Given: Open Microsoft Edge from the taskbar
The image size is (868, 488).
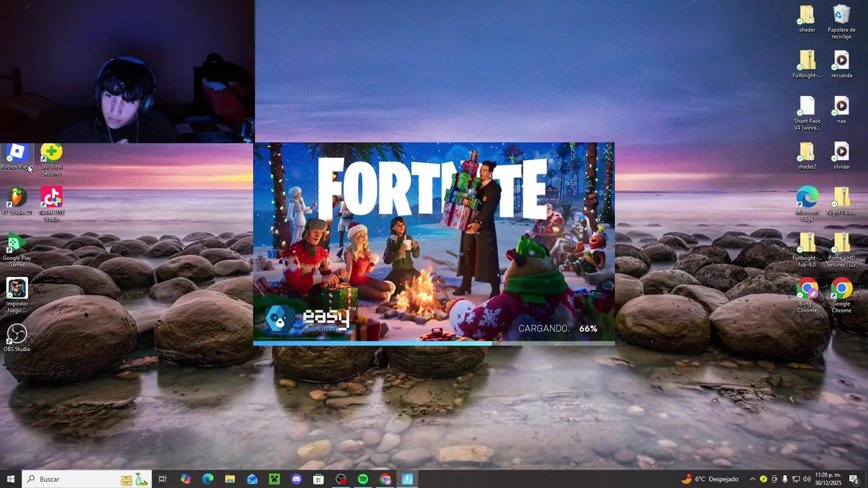Looking at the screenshot, I should pyautogui.click(x=208, y=479).
